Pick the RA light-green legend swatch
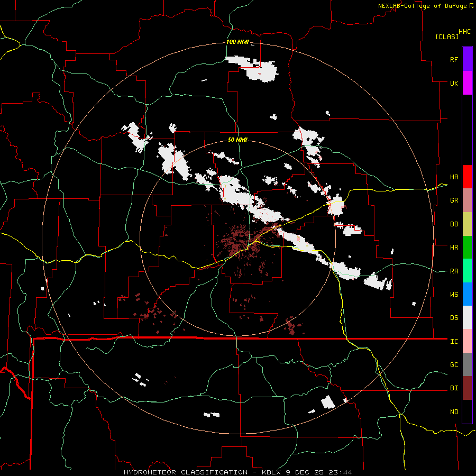The image size is (476, 476). (467, 271)
